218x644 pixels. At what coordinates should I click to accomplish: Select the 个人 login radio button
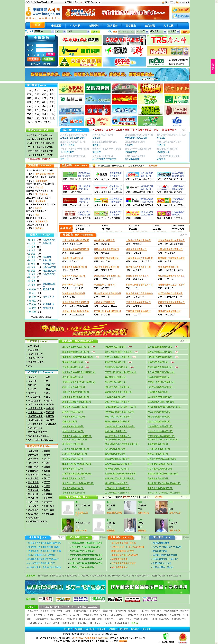click(29, 55)
